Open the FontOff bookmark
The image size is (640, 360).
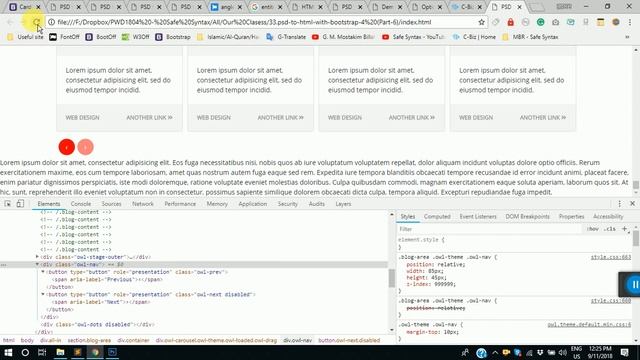point(64,37)
